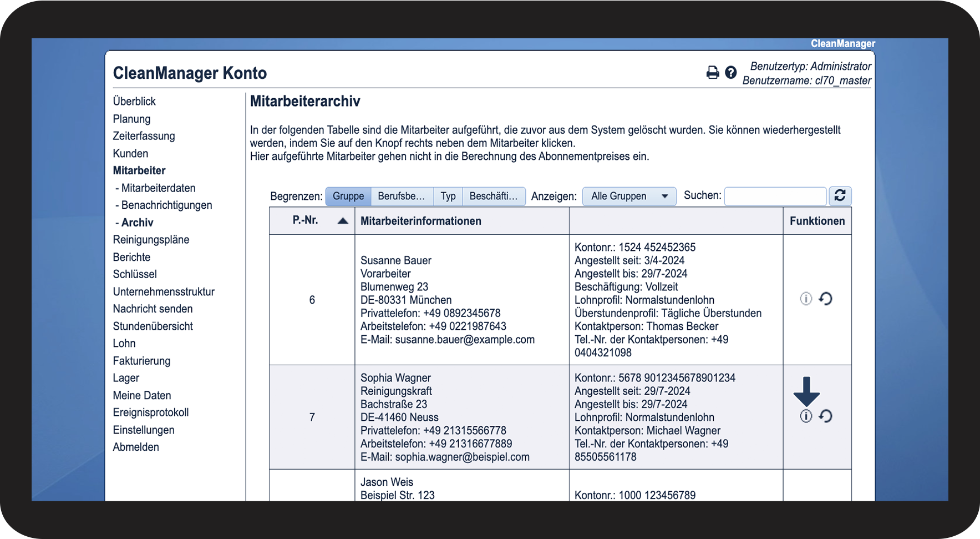Open Überblick from the sidebar

tap(134, 102)
